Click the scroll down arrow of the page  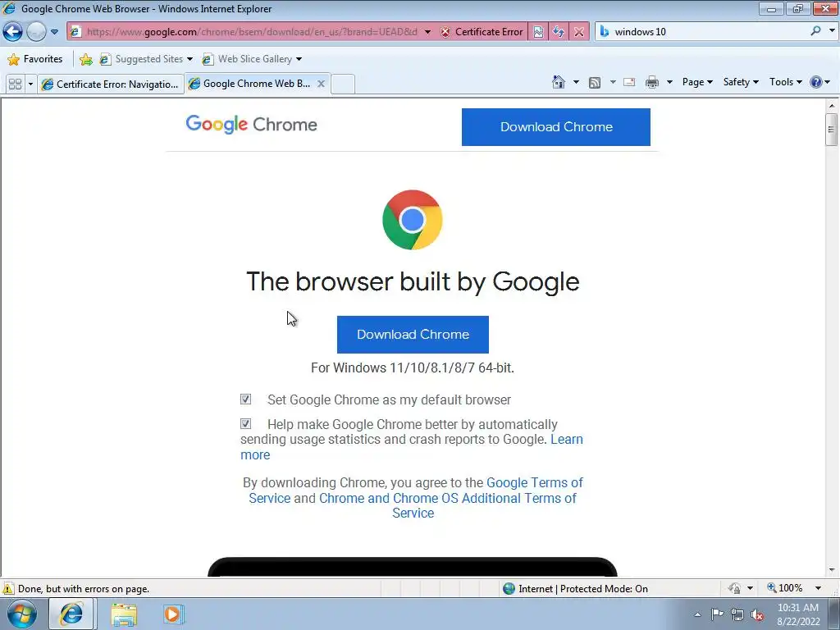(832, 570)
